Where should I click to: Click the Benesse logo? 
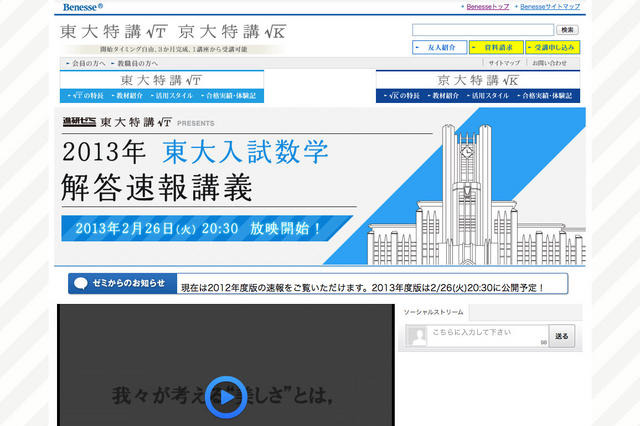83,7
